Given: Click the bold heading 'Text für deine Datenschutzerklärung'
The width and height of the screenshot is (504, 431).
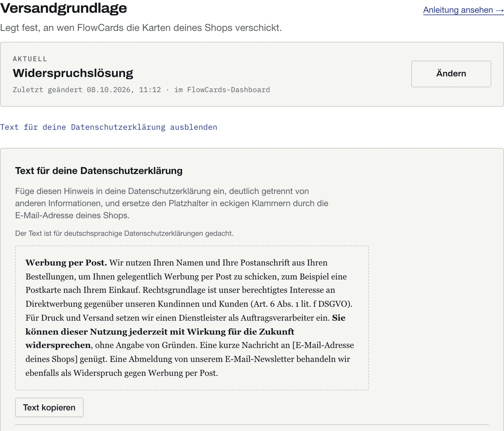Looking at the screenshot, I should coord(99,171).
